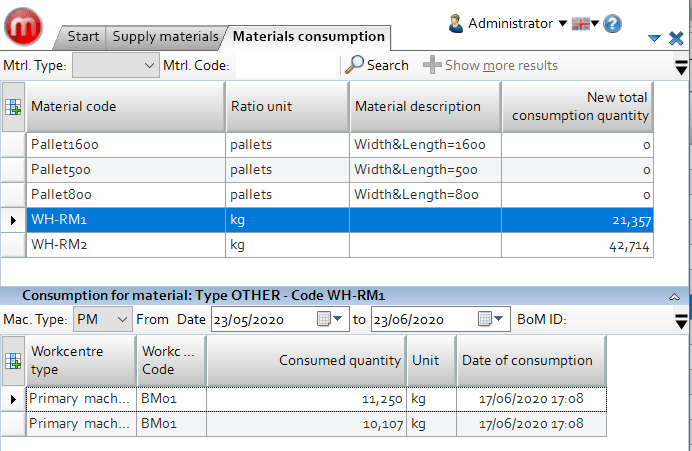The width and height of the screenshot is (692, 451).
Task: Select the Materials consumption tab
Action: (x=308, y=37)
